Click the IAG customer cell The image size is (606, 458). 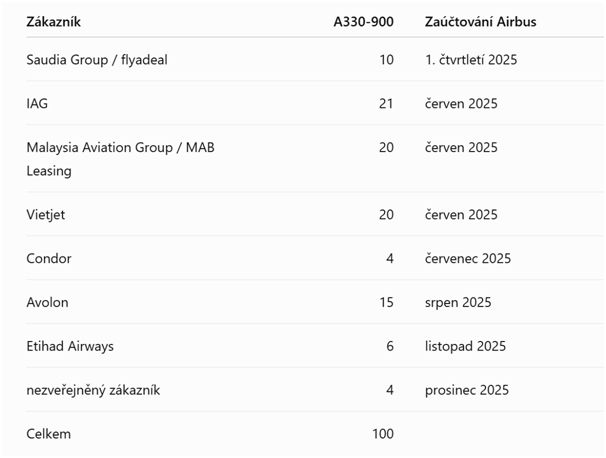coord(37,104)
